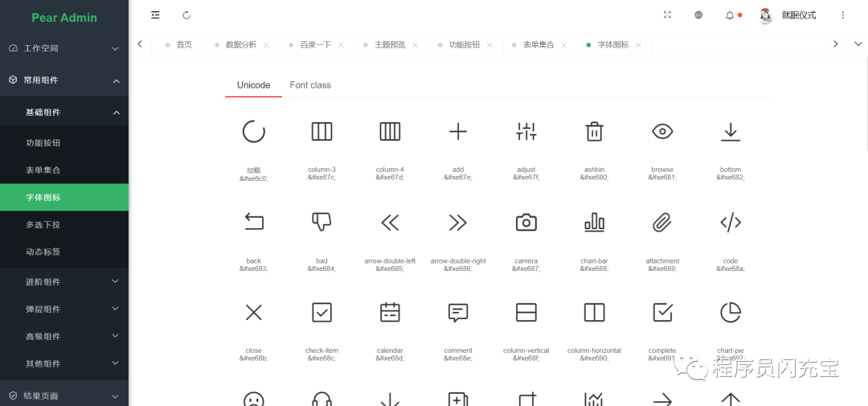
Task: Select the camera icon
Action: (x=526, y=223)
